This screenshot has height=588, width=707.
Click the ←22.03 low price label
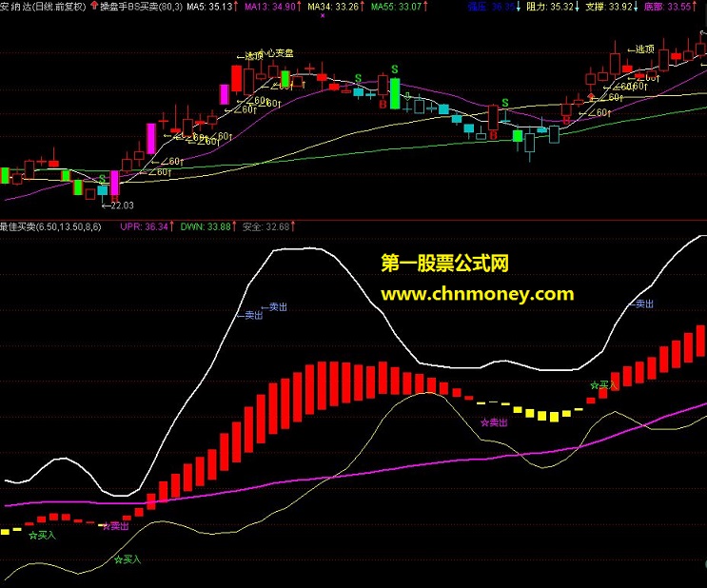point(118,206)
